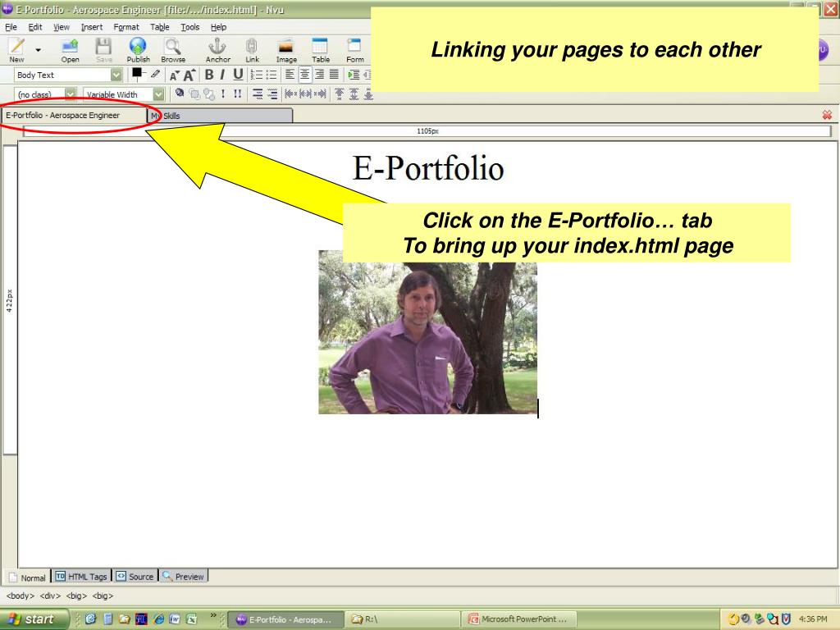Select the <div> tag in status bar

pyautogui.click(x=50, y=596)
